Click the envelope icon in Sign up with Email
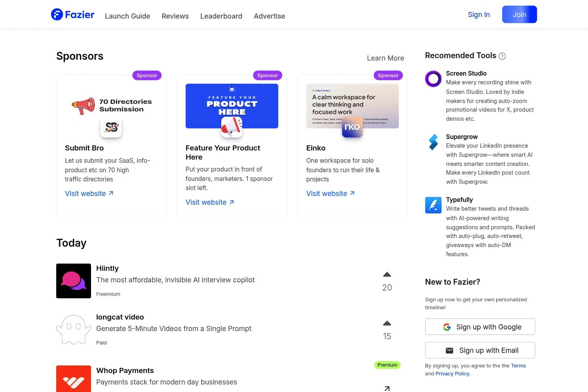This screenshot has height=392, width=588. (x=449, y=350)
